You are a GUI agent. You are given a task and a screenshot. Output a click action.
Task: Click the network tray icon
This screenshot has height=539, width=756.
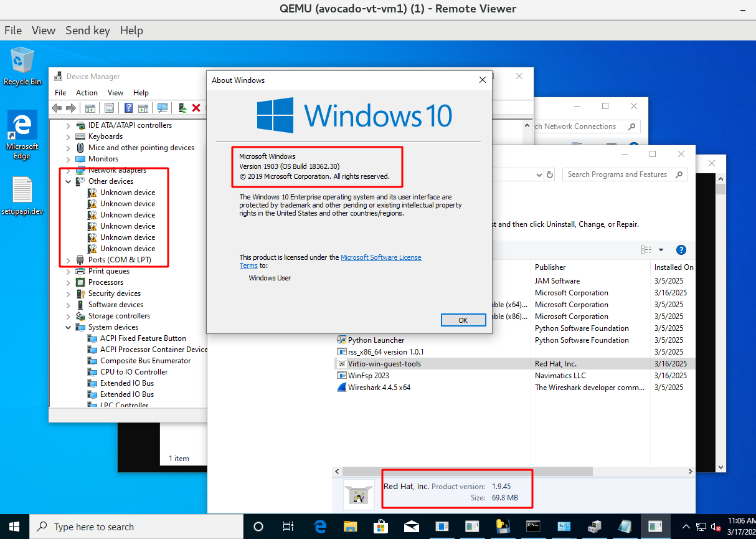701,527
